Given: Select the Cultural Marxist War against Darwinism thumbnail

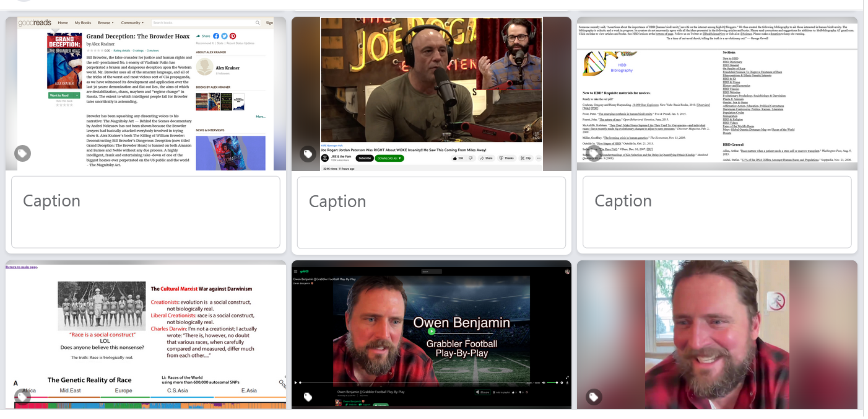Looking at the screenshot, I should tap(146, 335).
